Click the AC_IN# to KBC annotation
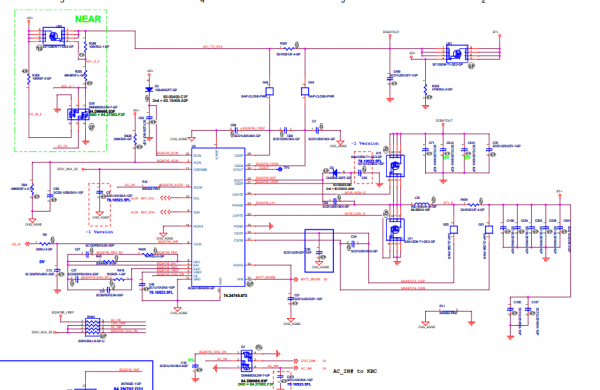600x390 pixels. [x=355, y=371]
